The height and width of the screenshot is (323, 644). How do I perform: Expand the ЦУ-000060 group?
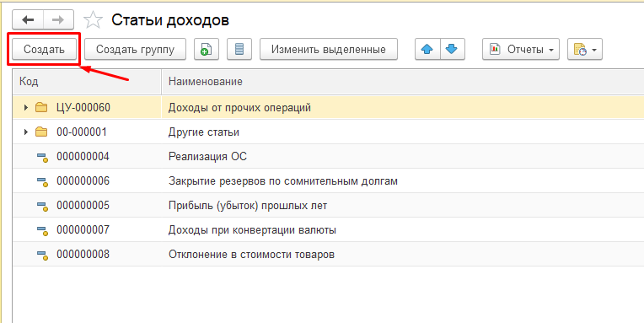click(x=26, y=108)
